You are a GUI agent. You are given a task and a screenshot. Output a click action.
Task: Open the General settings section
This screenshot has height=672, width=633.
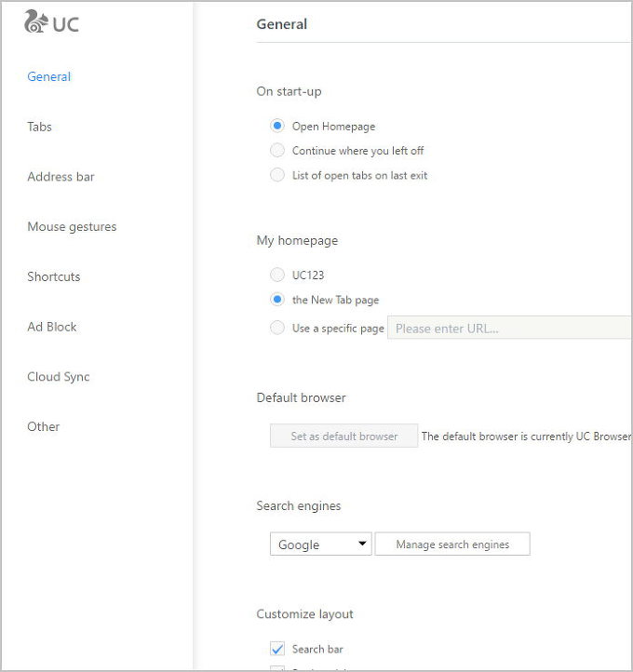[49, 77]
